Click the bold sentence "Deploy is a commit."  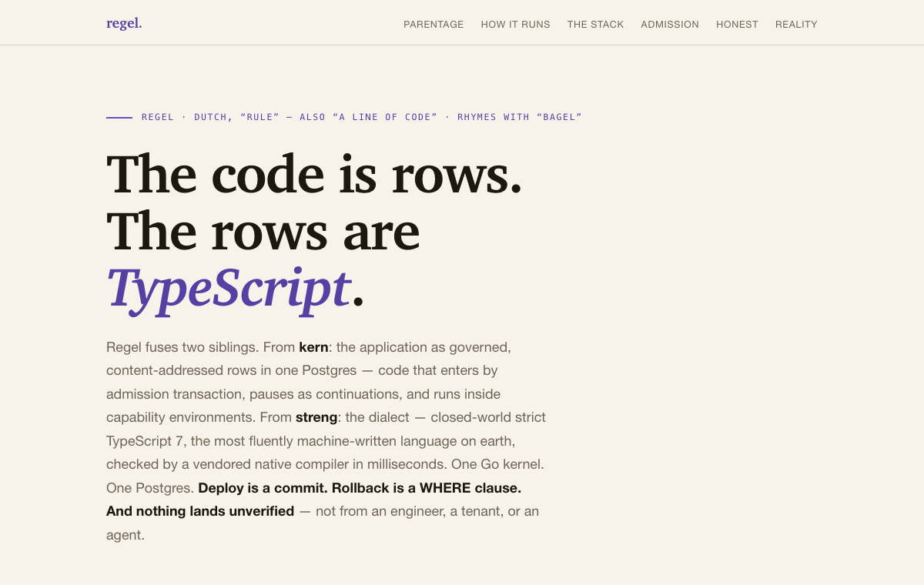click(x=263, y=488)
